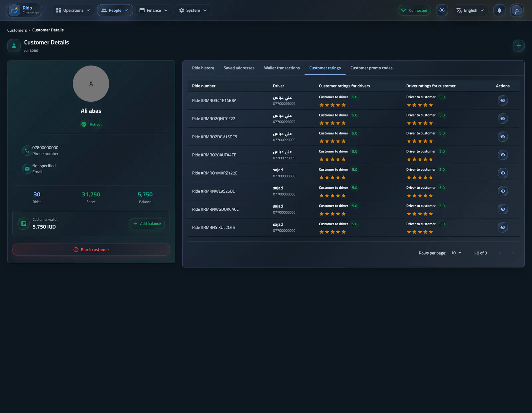Click the 30 Rides statistic
Viewport: 532px width, 413px height.
pos(37,197)
